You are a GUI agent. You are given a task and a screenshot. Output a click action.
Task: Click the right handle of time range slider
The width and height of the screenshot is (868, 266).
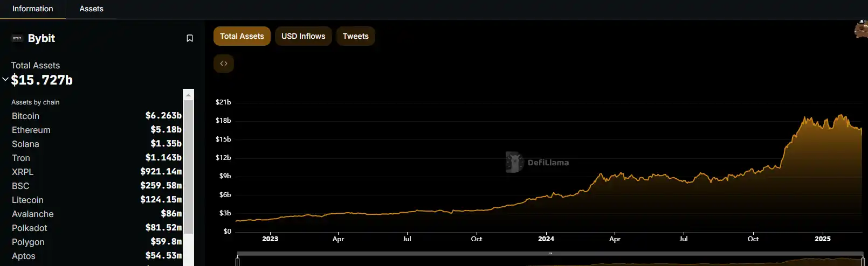point(863,261)
